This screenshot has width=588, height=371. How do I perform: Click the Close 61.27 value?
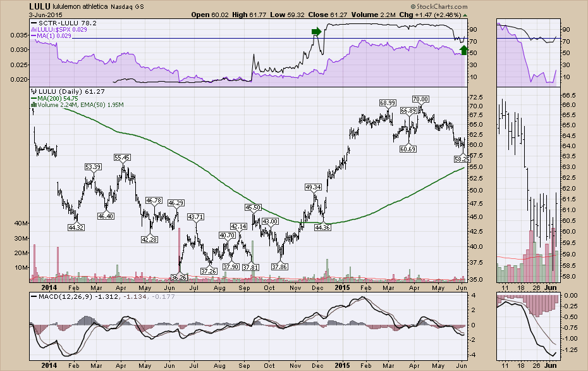(x=328, y=15)
